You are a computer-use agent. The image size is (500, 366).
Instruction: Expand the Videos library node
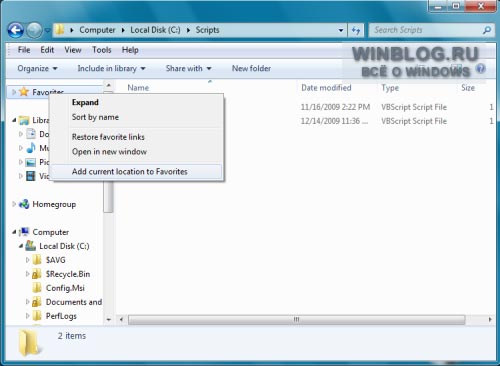coord(21,176)
